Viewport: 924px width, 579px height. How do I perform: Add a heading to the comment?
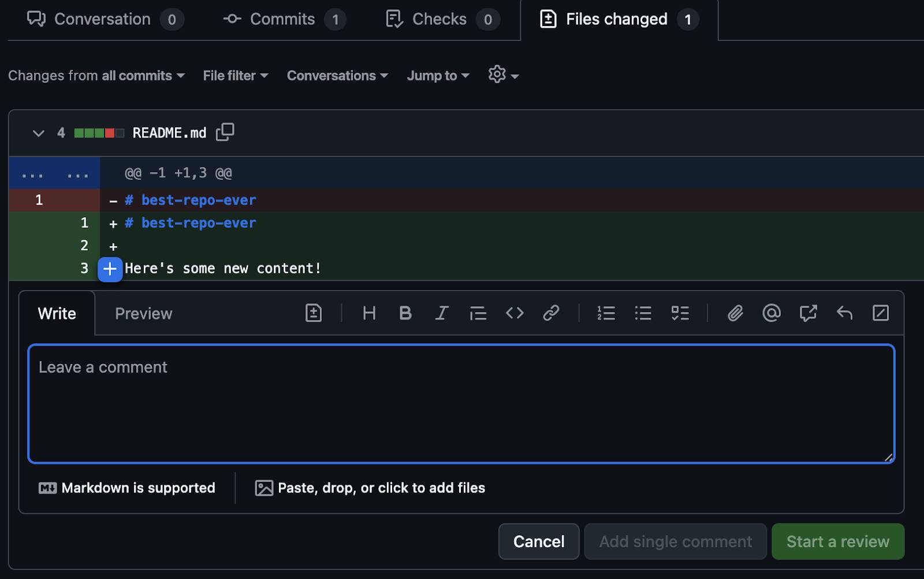click(369, 313)
